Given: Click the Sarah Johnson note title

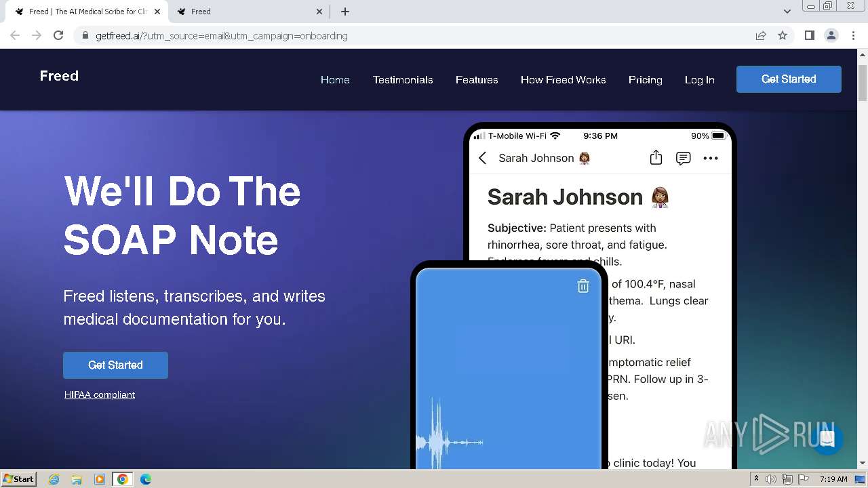Looking at the screenshot, I should (x=578, y=197).
